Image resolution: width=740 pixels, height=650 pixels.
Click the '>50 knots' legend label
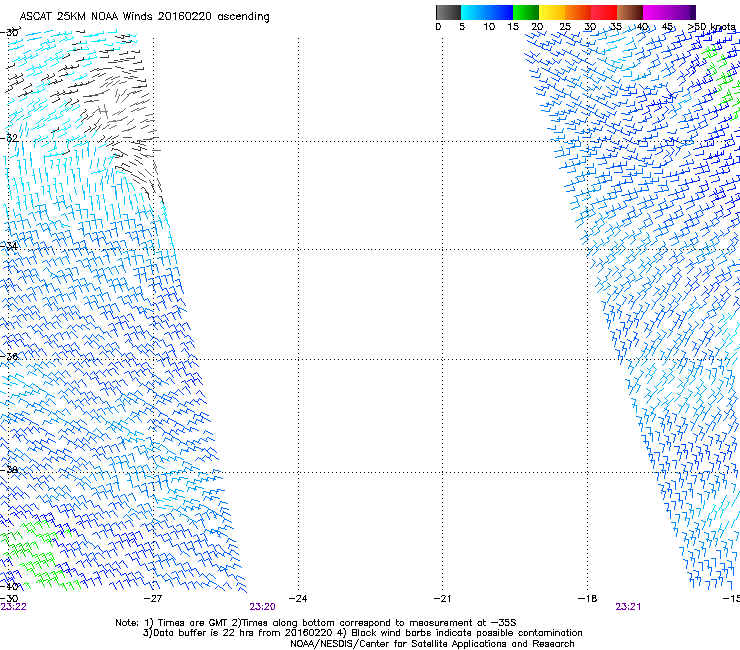coord(711,27)
